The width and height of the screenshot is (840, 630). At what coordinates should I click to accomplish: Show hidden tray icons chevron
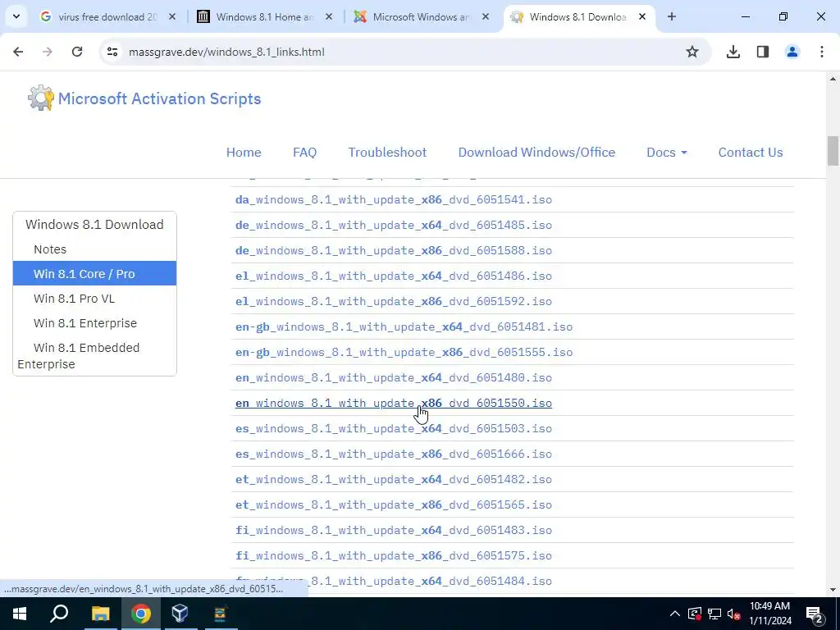pyautogui.click(x=675, y=614)
